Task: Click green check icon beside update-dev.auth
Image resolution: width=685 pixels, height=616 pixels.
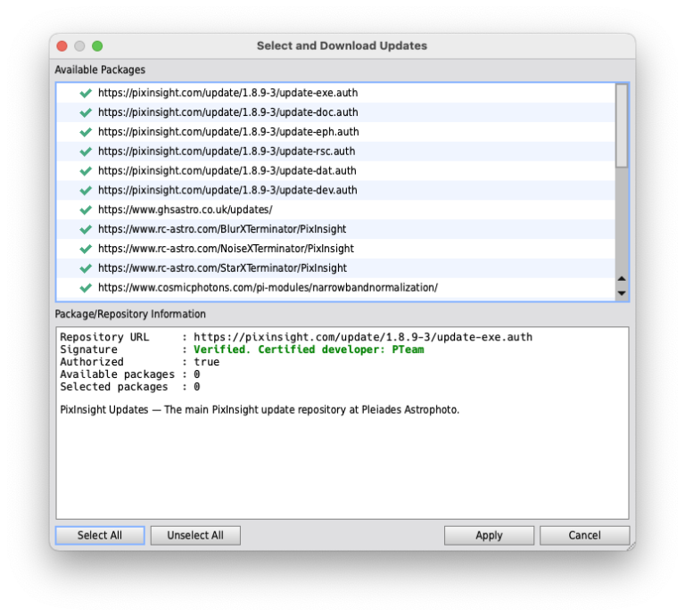Action: pyautogui.click(x=86, y=190)
